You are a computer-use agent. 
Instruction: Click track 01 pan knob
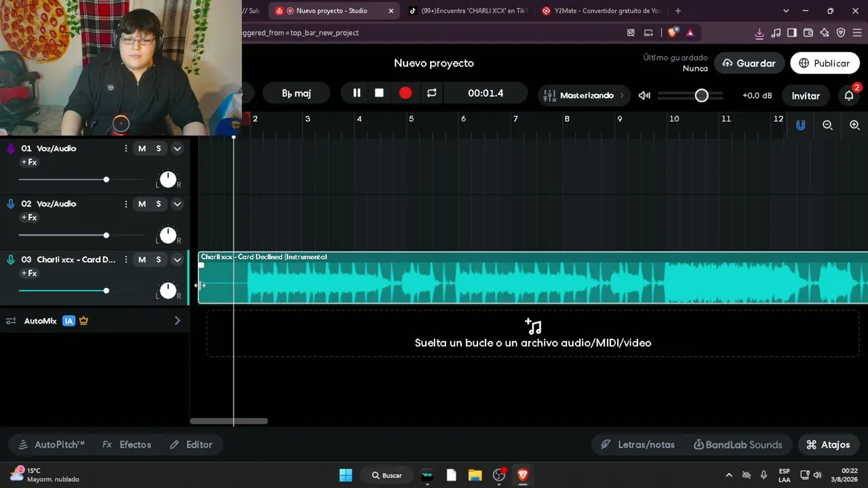pyautogui.click(x=167, y=180)
